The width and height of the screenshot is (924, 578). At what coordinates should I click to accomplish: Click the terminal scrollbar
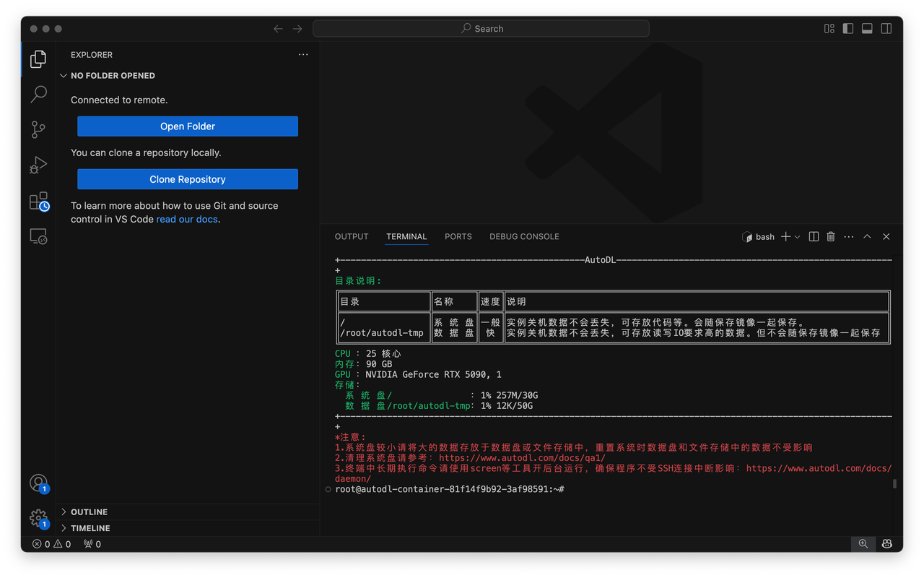click(x=895, y=484)
